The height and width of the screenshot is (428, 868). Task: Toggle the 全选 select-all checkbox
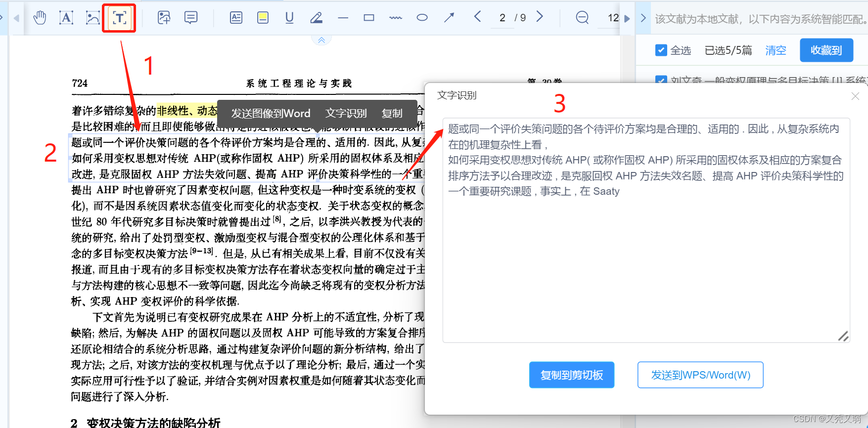click(x=661, y=50)
